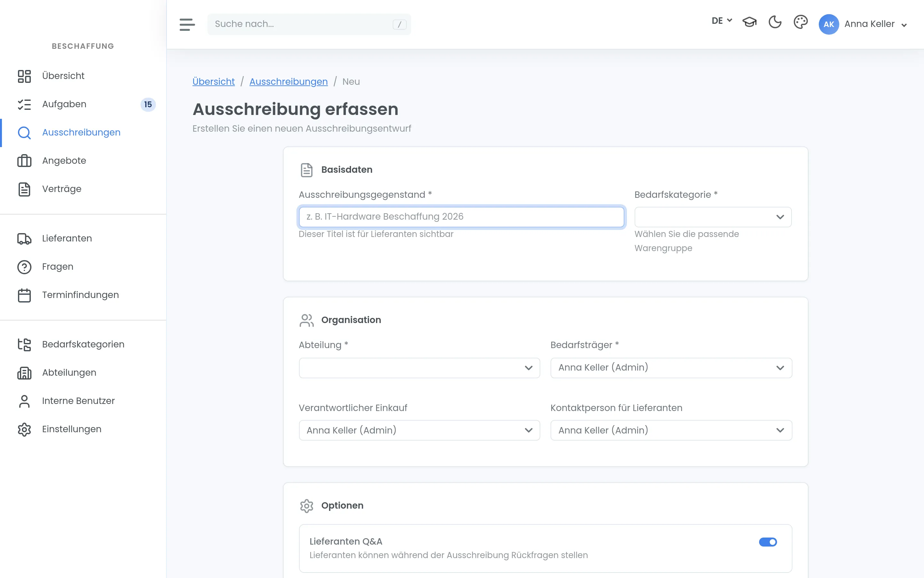Toggle sidebar with the hamburger menu icon
The width and height of the screenshot is (924, 578).
tap(187, 24)
